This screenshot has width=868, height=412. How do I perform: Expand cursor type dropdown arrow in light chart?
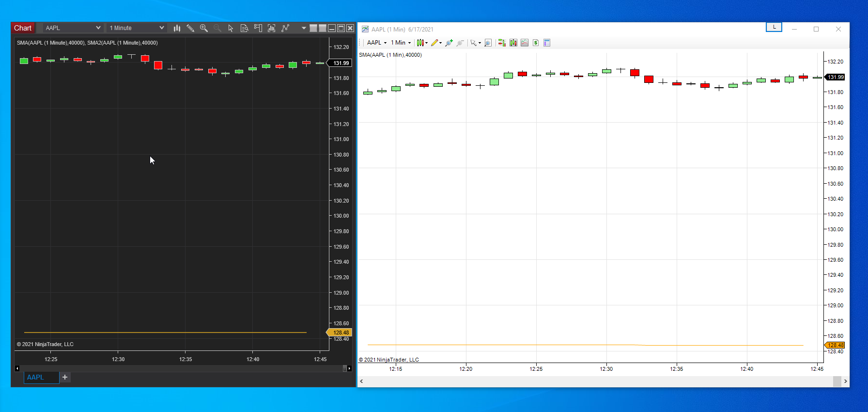click(x=480, y=43)
